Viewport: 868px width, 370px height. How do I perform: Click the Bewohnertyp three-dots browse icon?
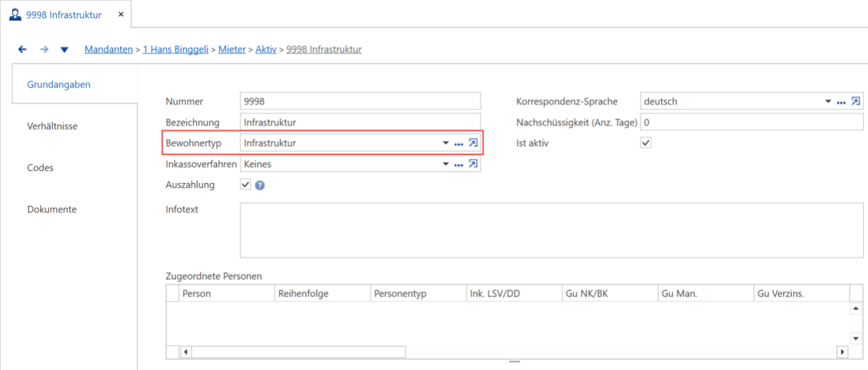click(x=459, y=144)
